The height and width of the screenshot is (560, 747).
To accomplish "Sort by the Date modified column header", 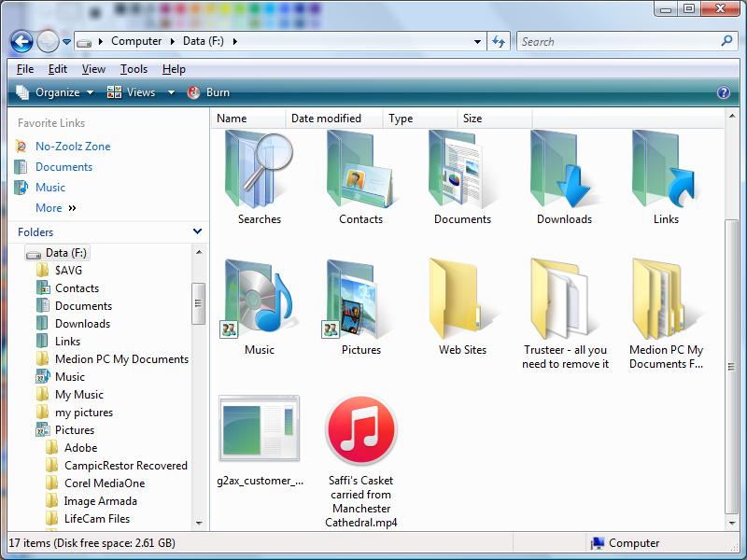I will 326,119.
